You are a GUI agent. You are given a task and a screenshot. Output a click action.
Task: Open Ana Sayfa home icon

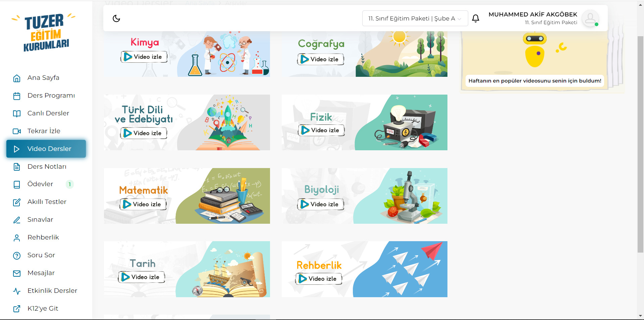(x=17, y=78)
